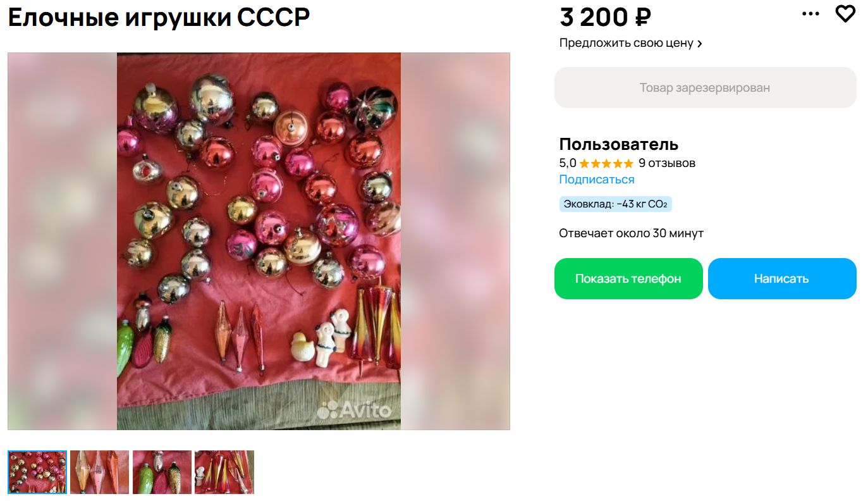
Task: Open the main ornaments photo
Action: click(x=259, y=241)
